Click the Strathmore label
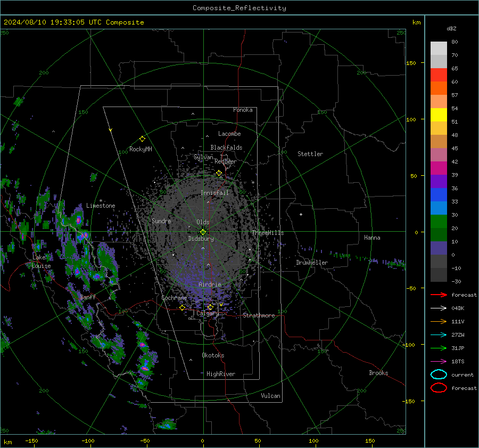Viewport: 479px width, 448px height. [259, 315]
